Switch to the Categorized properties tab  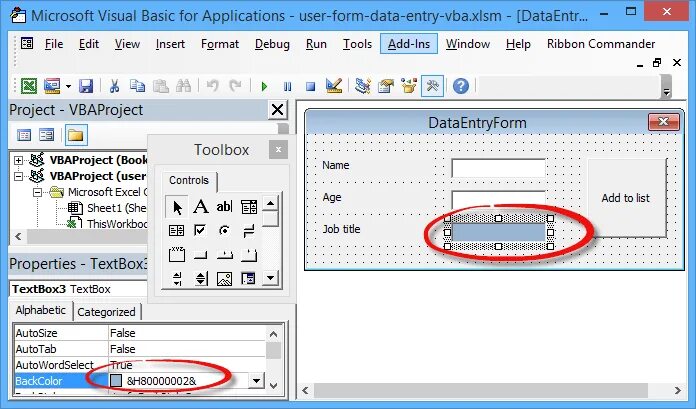click(x=107, y=312)
